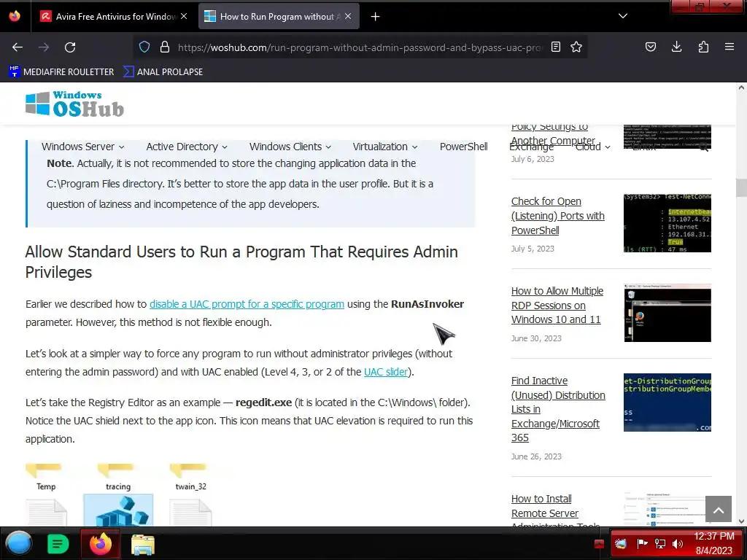Switch to the Avira Free Antivirus tab
The height and width of the screenshot is (560, 747).
[x=113, y=17]
